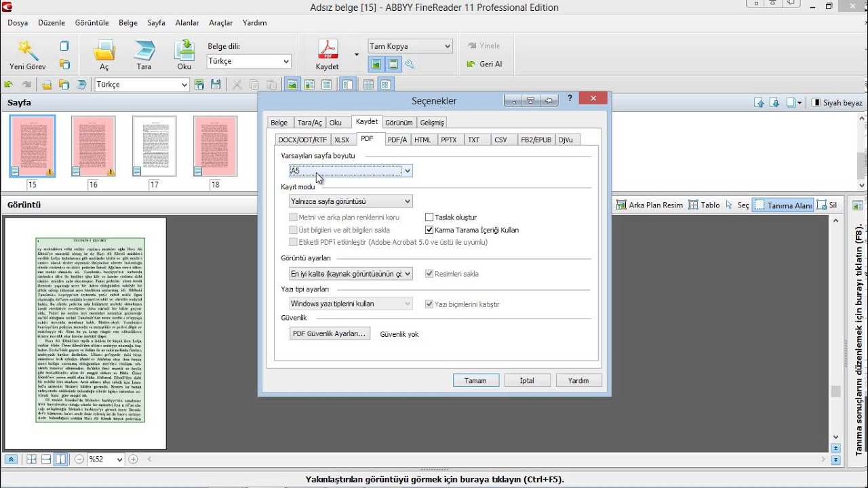Select the Tablo area tool
The width and height of the screenshot is (868, 488).
point(704,205)
